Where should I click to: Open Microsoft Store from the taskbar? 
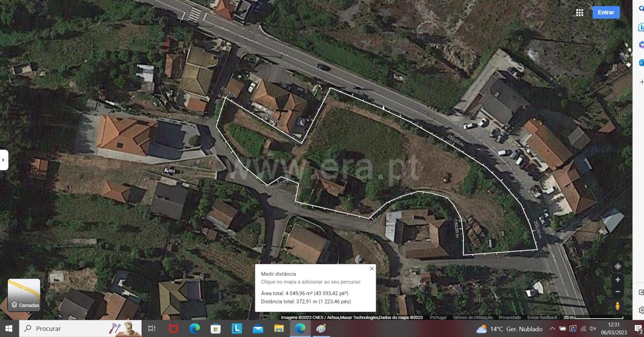coord(216,329)
